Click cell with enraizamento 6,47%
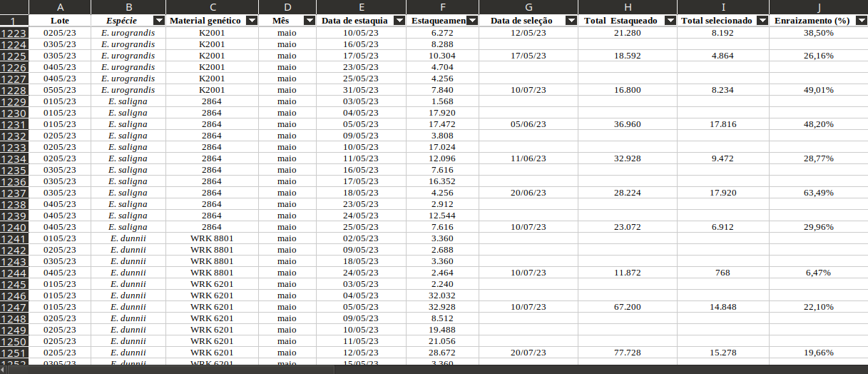This screenshot has width=868, height=374. tap(819, 273)
